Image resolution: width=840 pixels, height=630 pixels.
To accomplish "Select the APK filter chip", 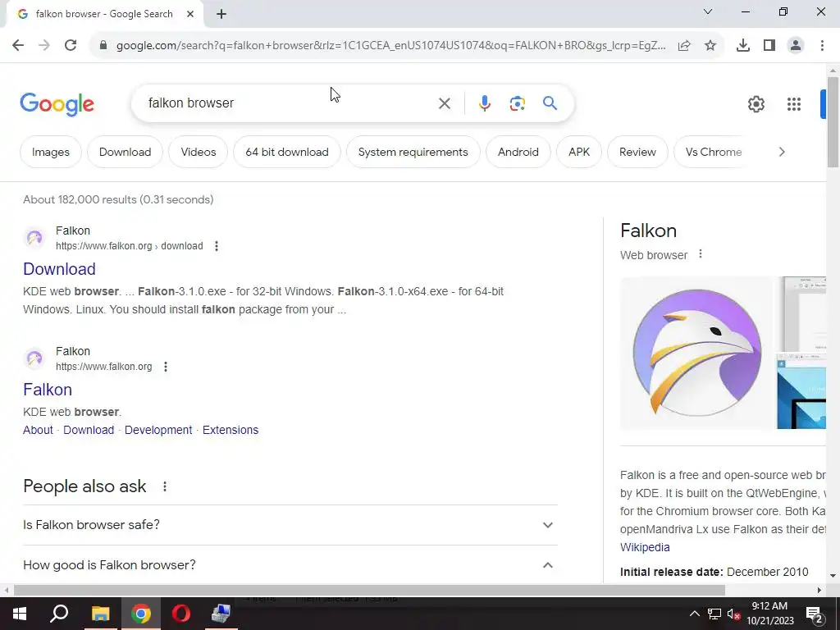I will 579,152.
